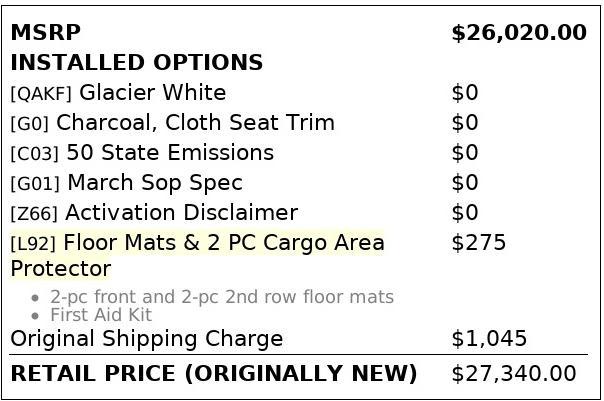The image size is (604, 401).
Task: Click the 2-pc front and 2nd row floor mats detail
Action: pyautogui.click(x=221, y=297)
